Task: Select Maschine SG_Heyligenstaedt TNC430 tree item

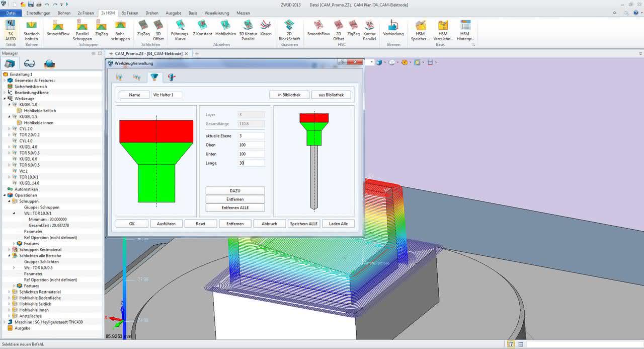Action: pos(49,322)
